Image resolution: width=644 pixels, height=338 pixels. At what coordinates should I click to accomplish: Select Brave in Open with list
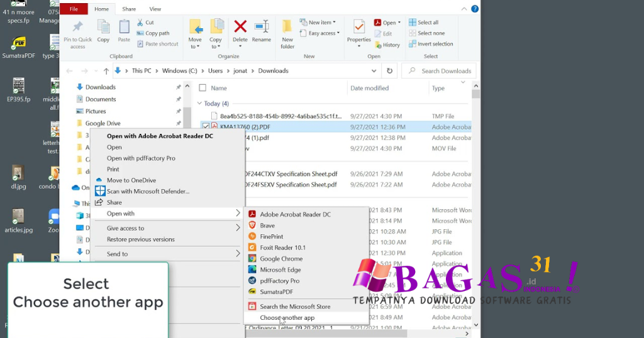(x=267, y=226)
